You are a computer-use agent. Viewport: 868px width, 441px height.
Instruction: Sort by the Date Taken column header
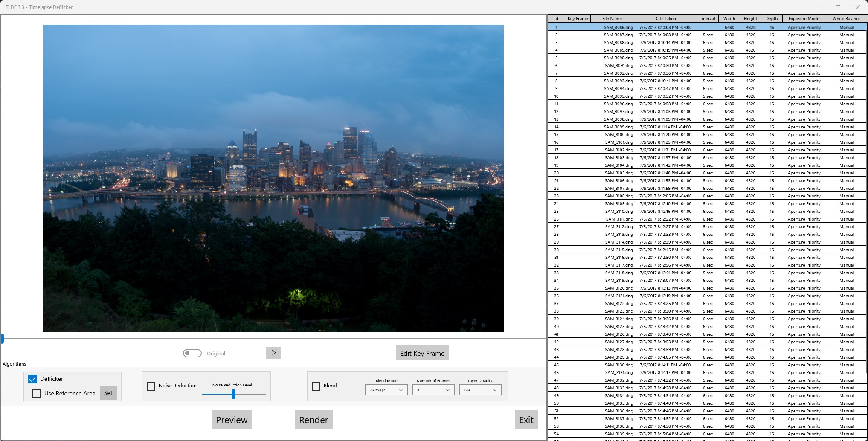pos(665,18)
